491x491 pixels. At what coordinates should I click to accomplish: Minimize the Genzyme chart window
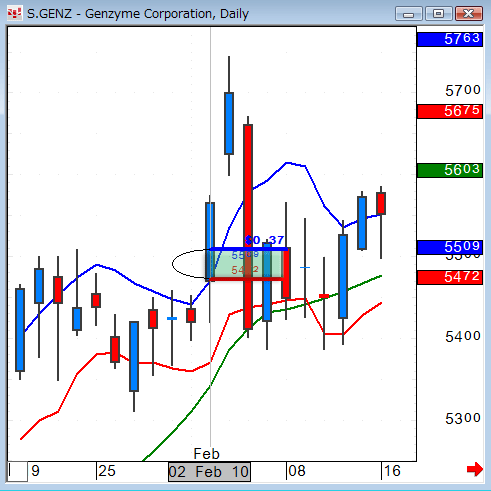pyautogui.click(x=409, y=14)
